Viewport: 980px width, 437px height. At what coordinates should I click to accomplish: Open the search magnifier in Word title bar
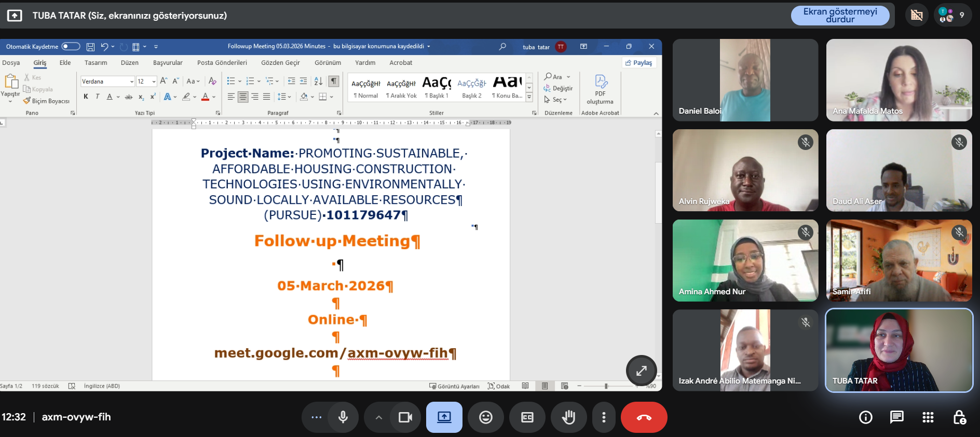[x=502, y=47]
